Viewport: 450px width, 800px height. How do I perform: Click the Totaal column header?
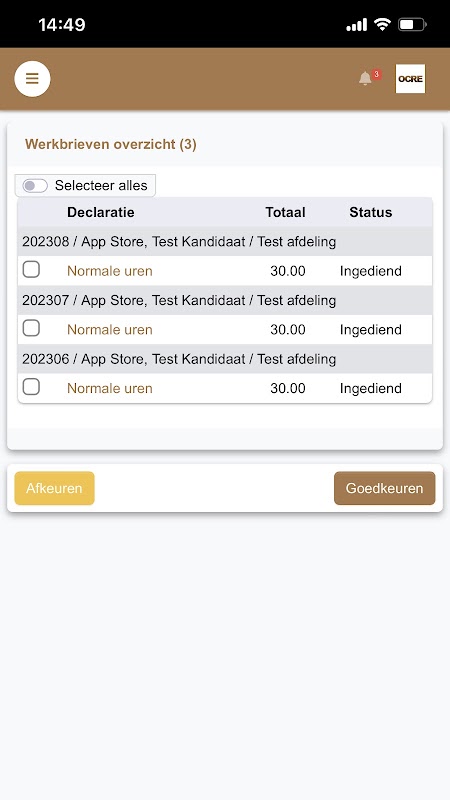point(285,212)
